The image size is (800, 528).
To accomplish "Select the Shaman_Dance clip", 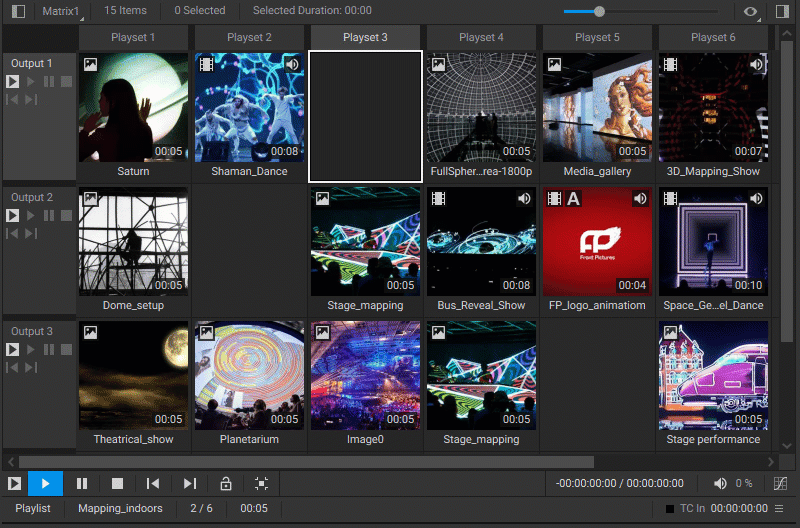I will click(249, 108).
